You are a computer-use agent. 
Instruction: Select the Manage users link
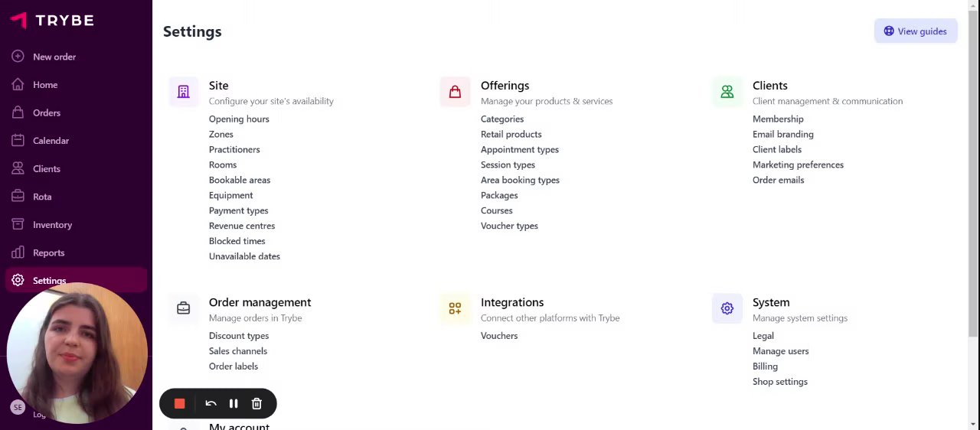point(780,351)
